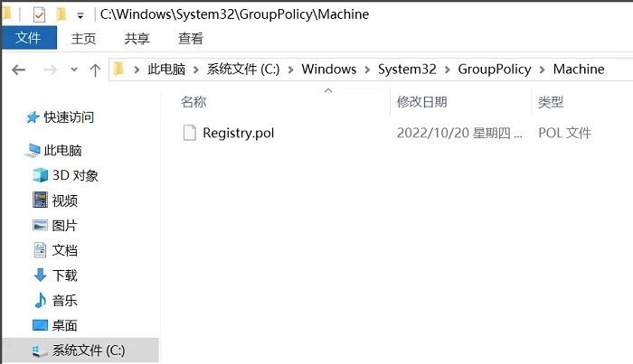The height and width of the screenshot is (364, 633).
Task: Click the Properties icon in the title bar
Action: click(x=39, y=14)
